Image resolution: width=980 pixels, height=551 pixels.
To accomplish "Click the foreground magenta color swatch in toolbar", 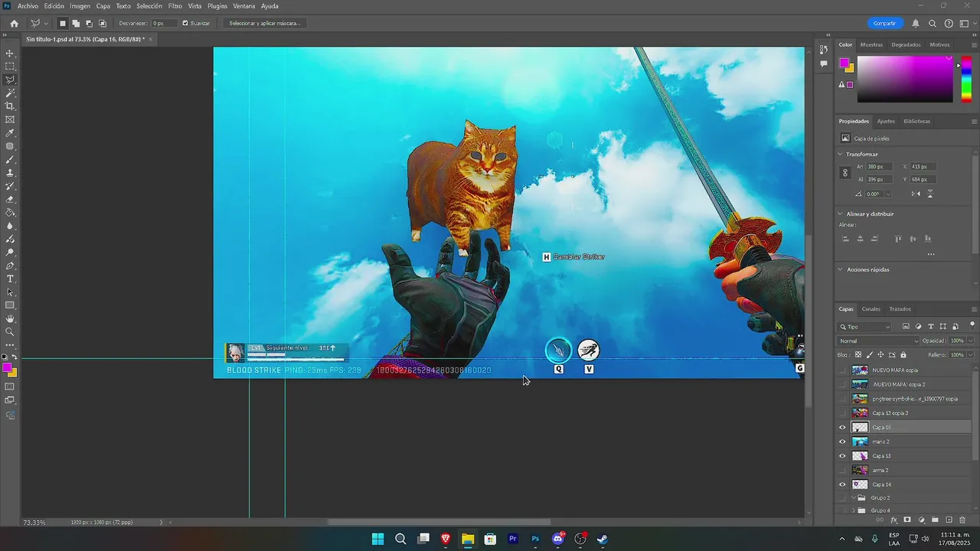I will coord(7,368).
